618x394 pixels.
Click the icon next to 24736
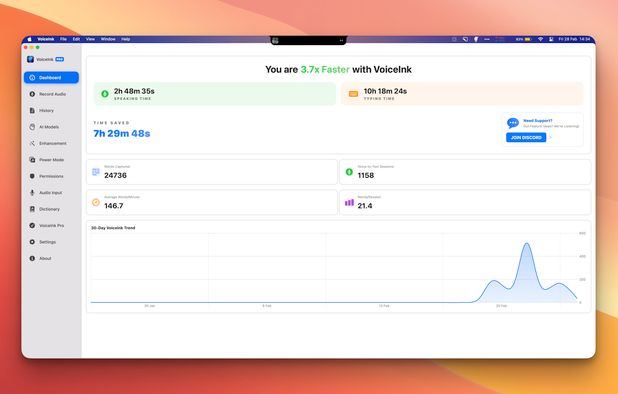click(x=96, y=172)
